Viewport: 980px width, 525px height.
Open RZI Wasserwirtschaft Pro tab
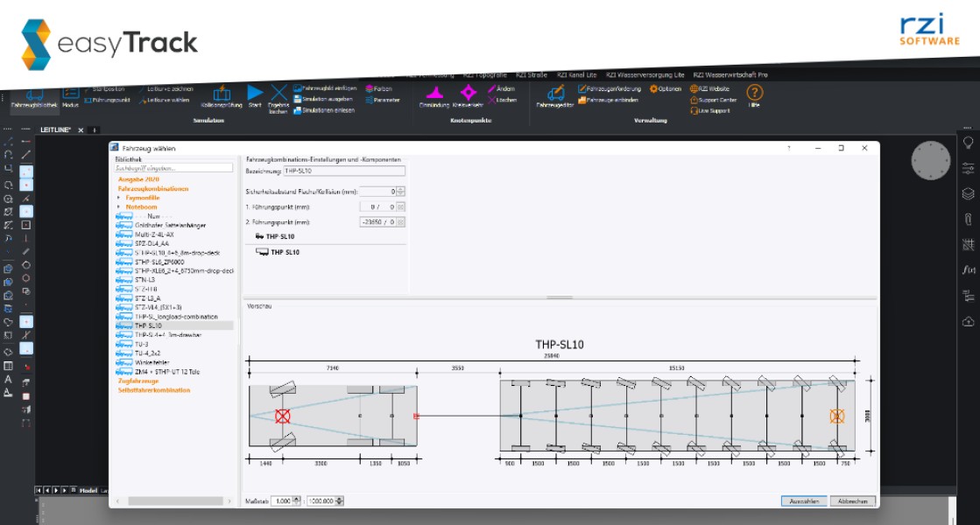(x=730, y=75)
